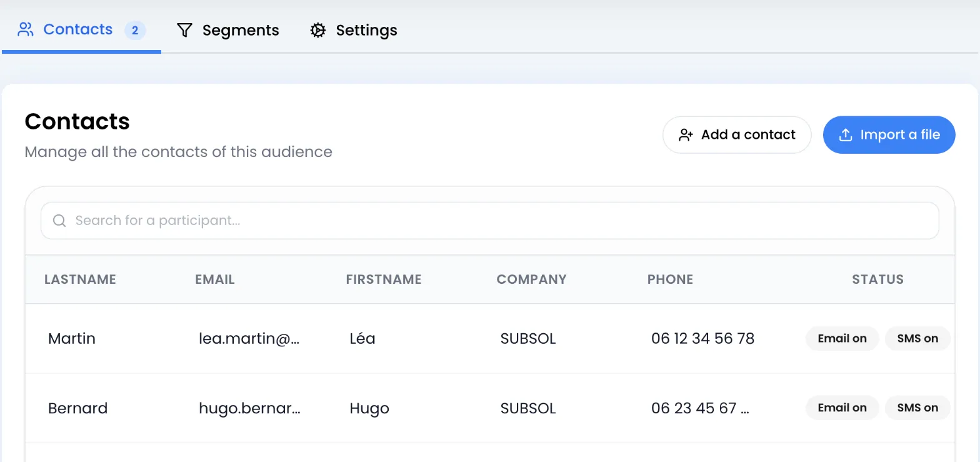
Task: Open the Settings tab
Action: click(354, 30)
